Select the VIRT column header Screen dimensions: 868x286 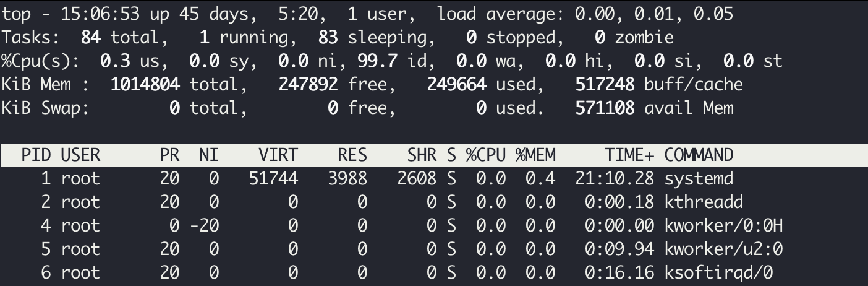(278, 155)
